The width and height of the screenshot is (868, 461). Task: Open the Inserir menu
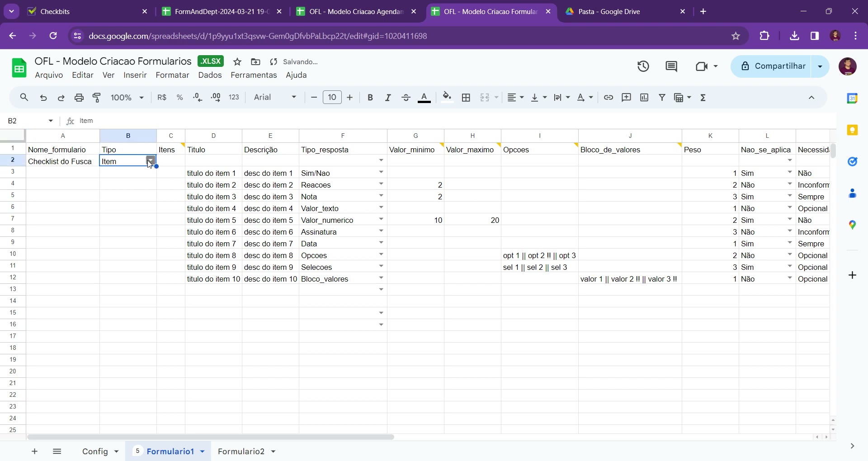(135, 75)
